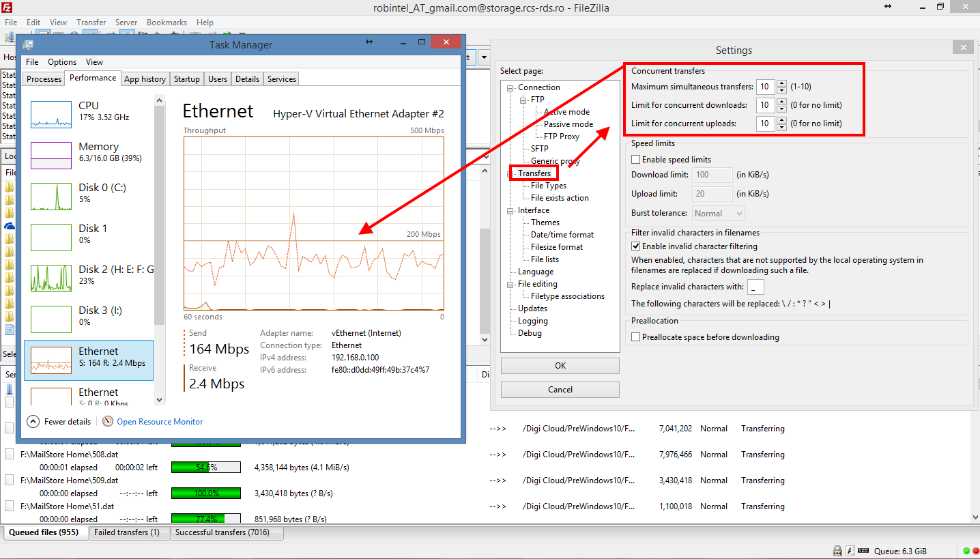Open the Details tab in Task Manager
The width and height of the screenshot is (980, 559).
247,79
